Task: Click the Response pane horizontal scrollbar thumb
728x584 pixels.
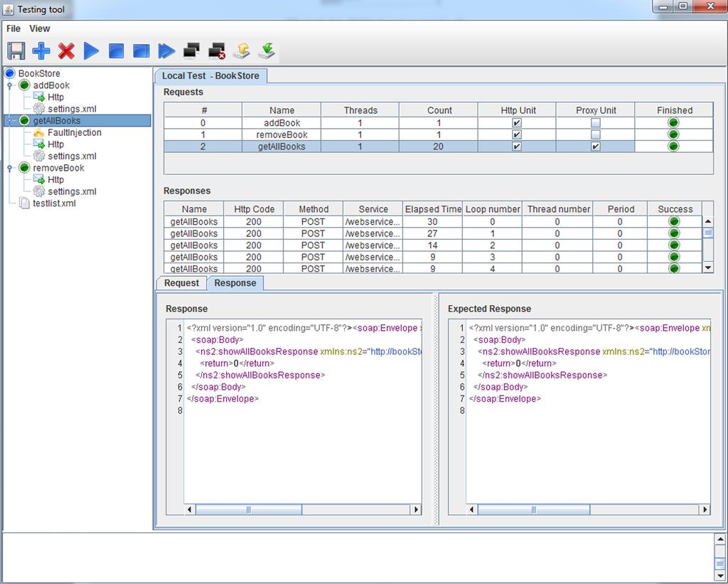Action: 249,509
